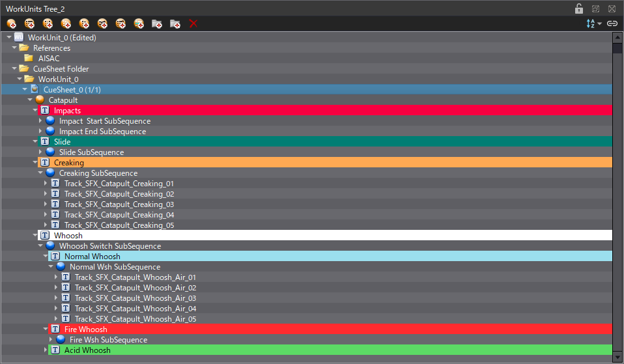The height and width of the screenshot is (364, 624).
Task: Collapse the Impacts track
Action: [x=35, y=110]
